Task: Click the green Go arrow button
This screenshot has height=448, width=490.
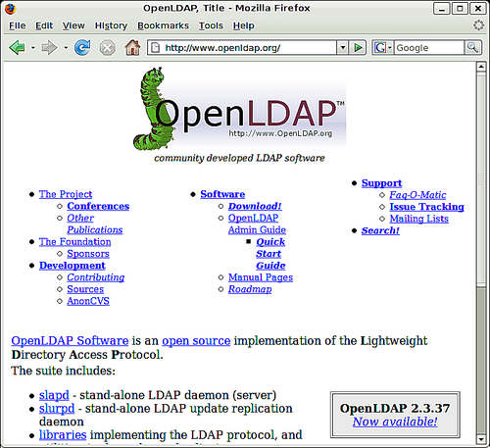Action: (x=358, y=48)
